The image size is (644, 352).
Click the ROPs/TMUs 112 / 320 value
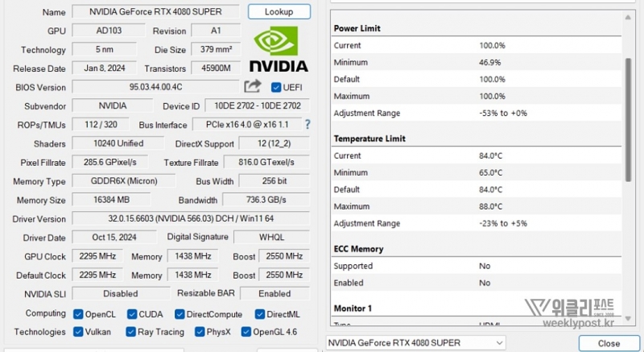coord(101,124)
